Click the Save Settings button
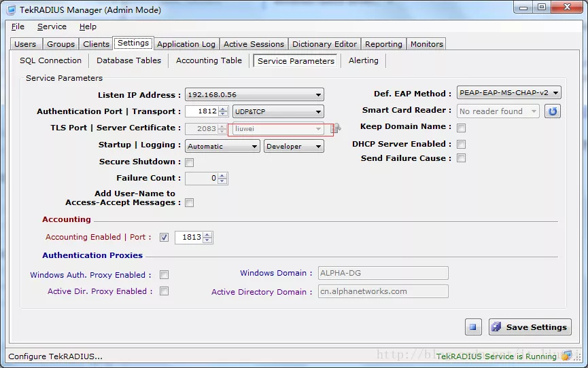This screenshot has width=588, height=368. coord(530,327)
